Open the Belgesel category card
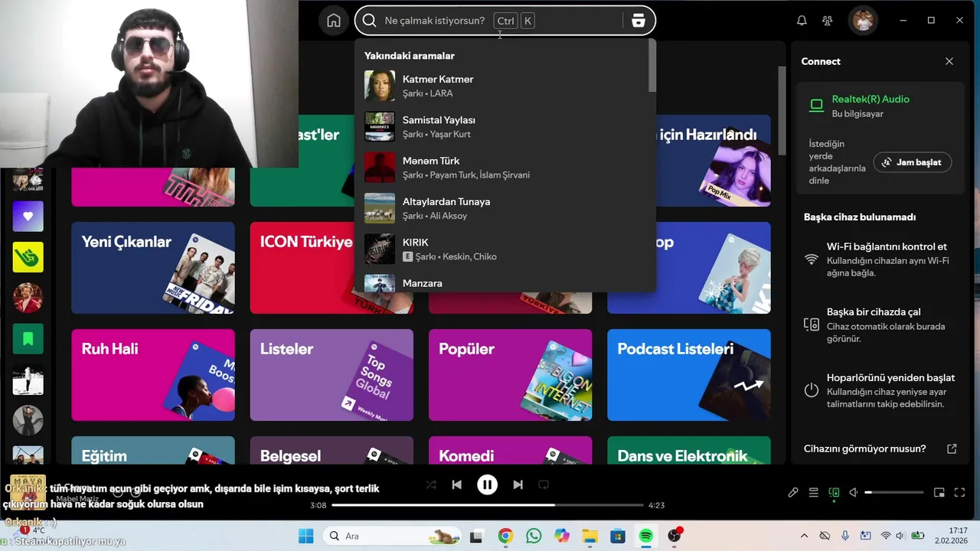Image resolution: width=980 pixels, height=551 pixels. point(332,450)
